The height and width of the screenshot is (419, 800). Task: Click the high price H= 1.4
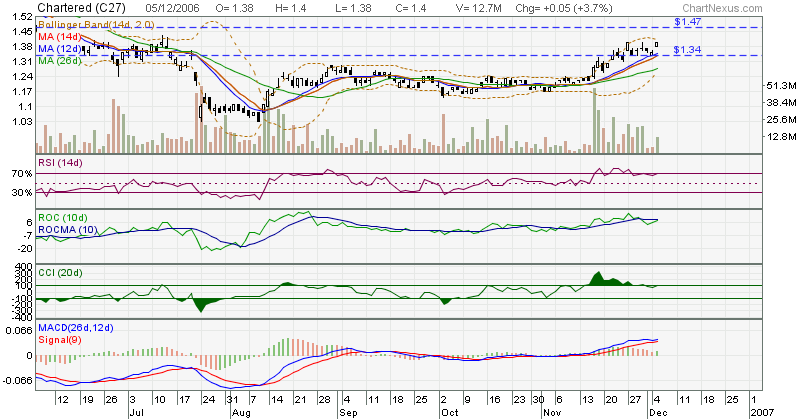tap(291, 8)
